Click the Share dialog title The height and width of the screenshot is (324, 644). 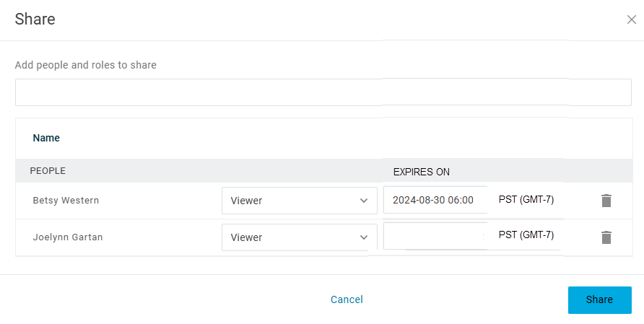(x=35, y=19)
